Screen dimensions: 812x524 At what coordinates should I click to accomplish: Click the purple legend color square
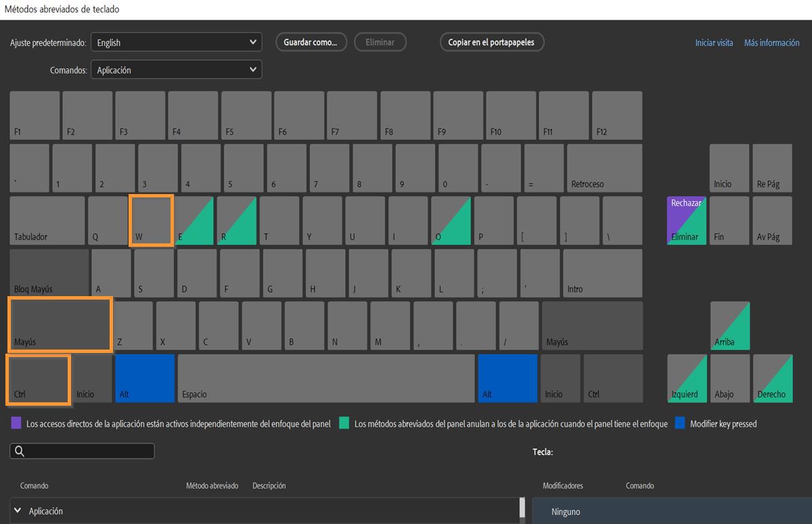click(16, 423)
